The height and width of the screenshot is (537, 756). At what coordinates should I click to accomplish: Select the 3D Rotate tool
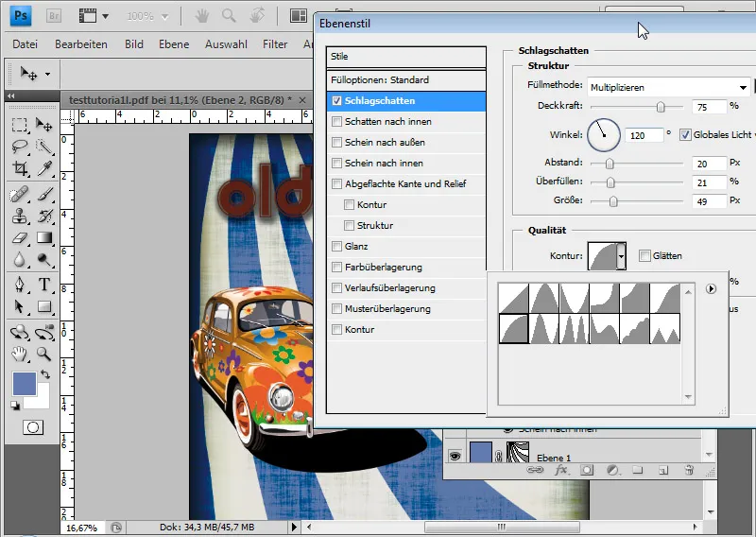(x=19, y=333)
